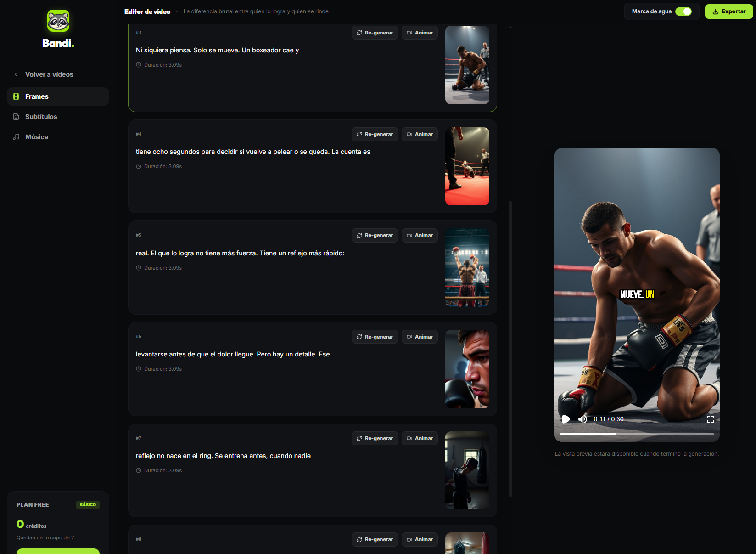756x554 pixels.
Task: Re-generate frame #6 image
Action: tap(375, 337)
